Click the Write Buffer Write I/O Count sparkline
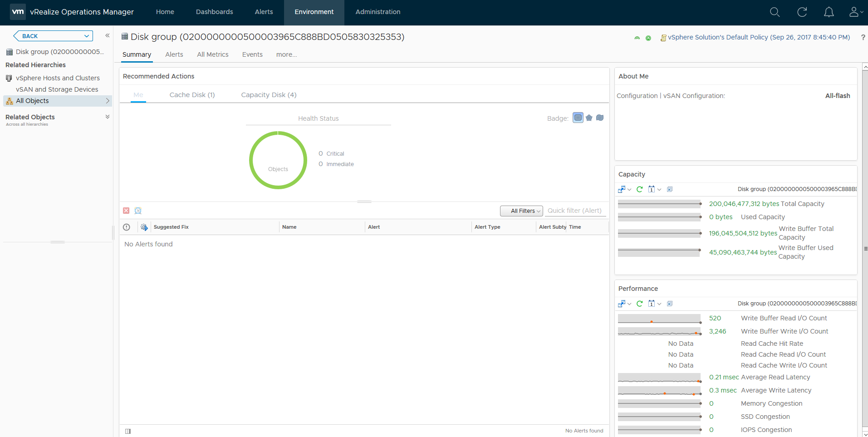Screen dimensions: 868x437 (x=660, y=332)
